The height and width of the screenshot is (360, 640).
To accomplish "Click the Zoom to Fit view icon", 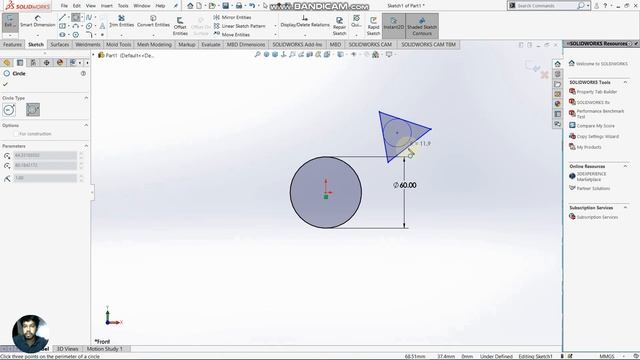I will [257, 54].
